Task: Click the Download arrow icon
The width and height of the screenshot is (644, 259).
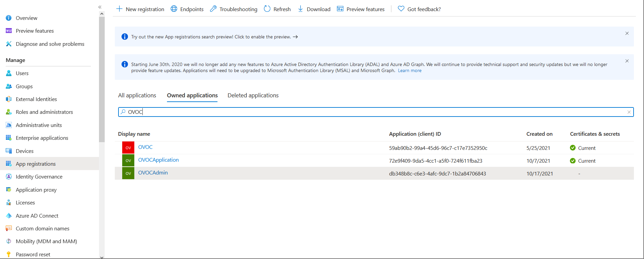Action: [x=300, y=9]
